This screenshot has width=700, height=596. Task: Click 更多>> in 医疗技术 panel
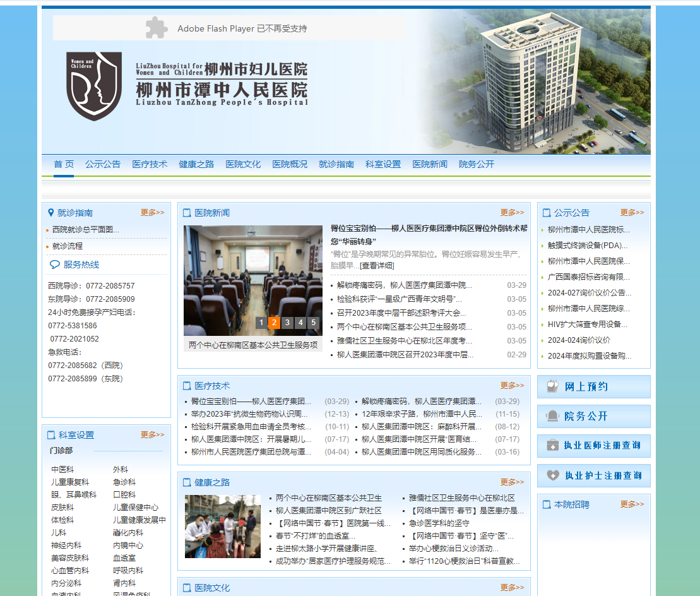[512, 385]
